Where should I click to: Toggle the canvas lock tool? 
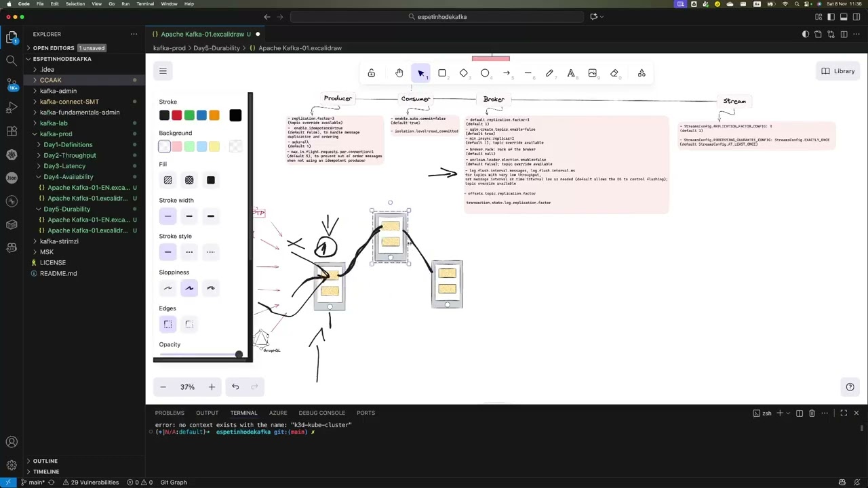pos(372,73)
